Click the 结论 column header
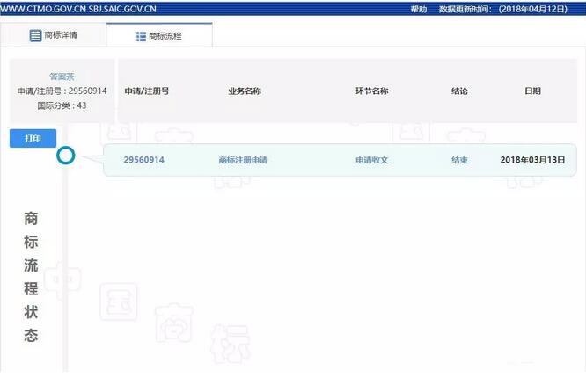This screenshot has height=392, width=586. pyautogui.click(x=459, y=91)
